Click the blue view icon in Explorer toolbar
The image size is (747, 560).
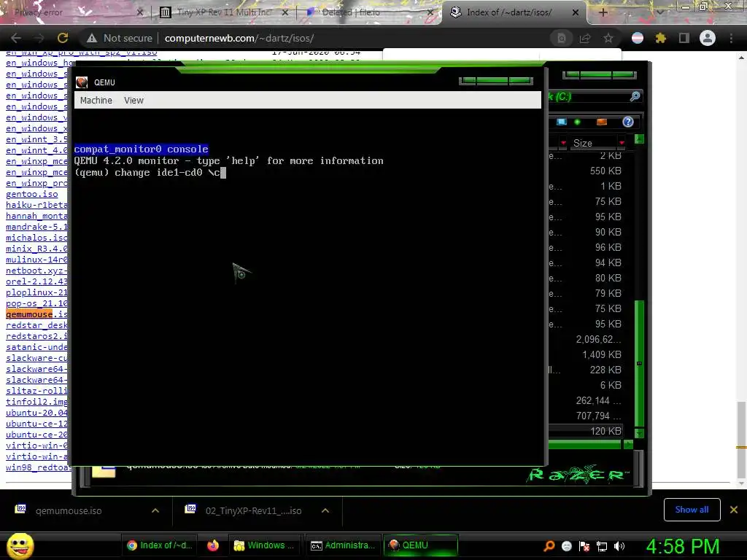point(562,122)
